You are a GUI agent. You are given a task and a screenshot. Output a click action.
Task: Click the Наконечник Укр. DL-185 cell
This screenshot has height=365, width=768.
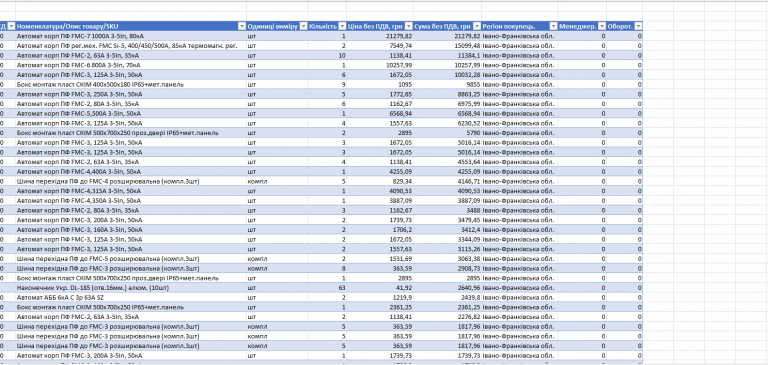point(131,288)
